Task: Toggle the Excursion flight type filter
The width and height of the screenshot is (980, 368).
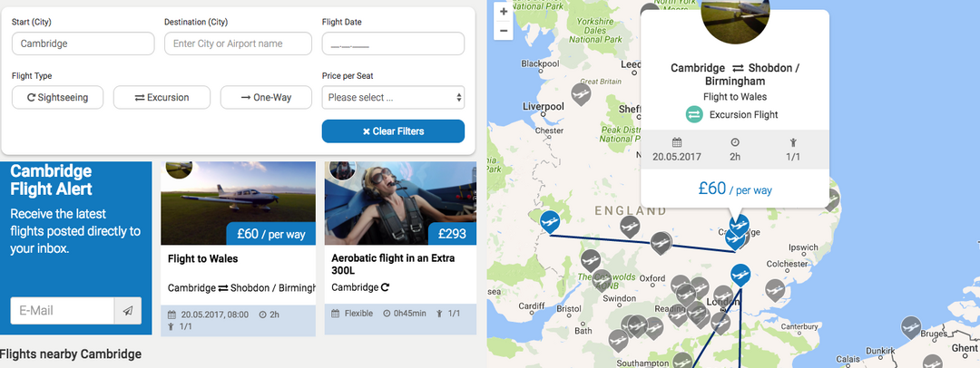Action: click(x=162, y=97)
